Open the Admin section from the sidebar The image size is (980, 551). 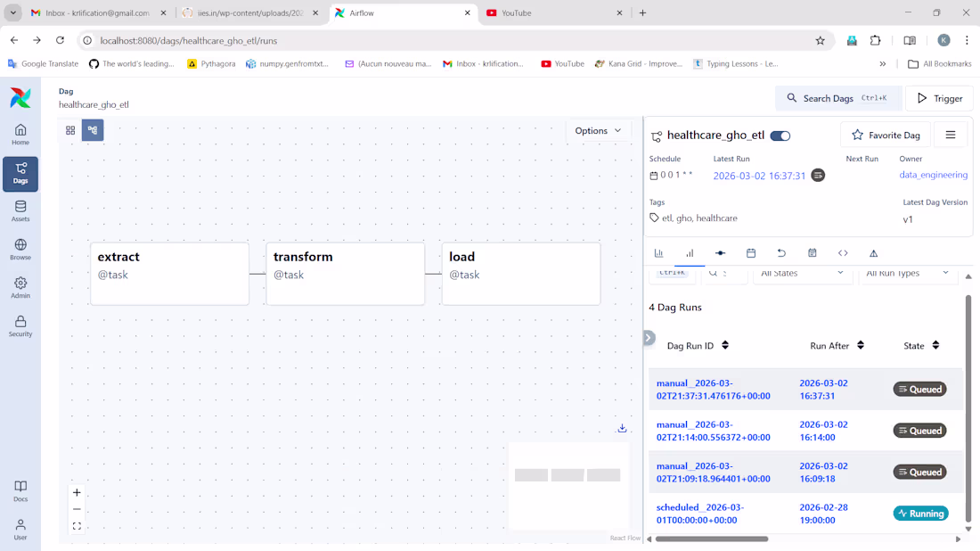pos(20,285)
